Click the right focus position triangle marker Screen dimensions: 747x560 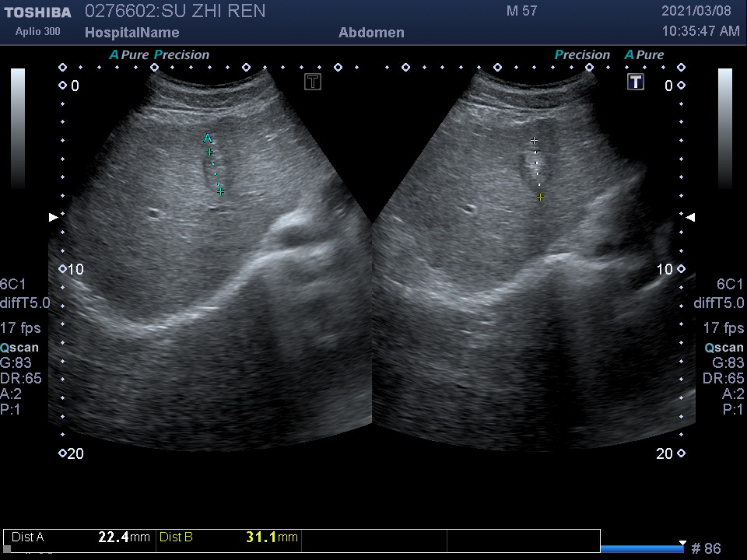click(689, 217)
